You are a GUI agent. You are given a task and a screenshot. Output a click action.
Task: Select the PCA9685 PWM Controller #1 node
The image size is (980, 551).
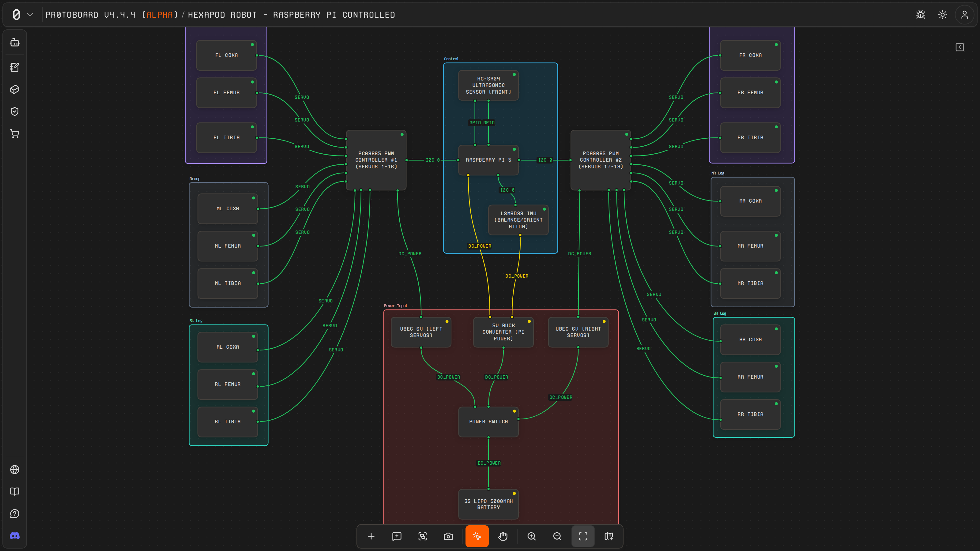(x=376, y=160)
